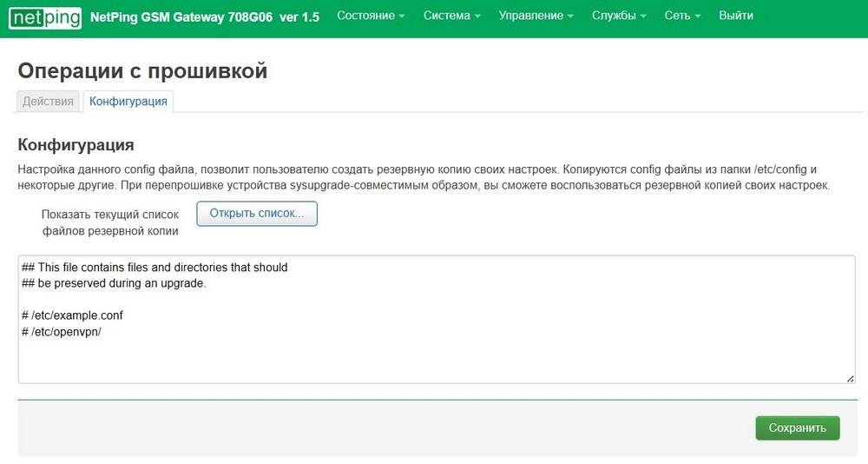
Task: Switch to the Действия tab
Action: [48, 102]
